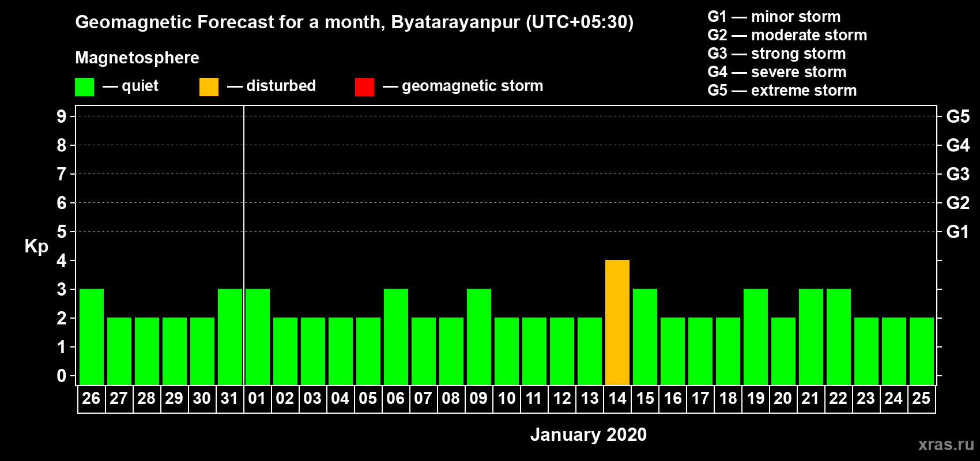The width and height of the screenshot is (980, 461).
Task: Click the Geomagnetic Forecast chart title
Action: tap(355, 22)
